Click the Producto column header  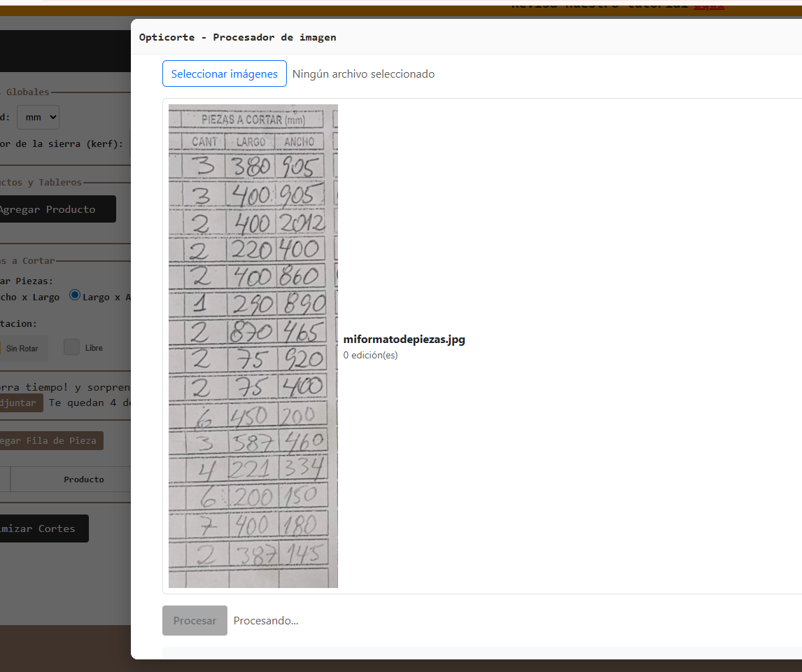coord(83,479)
